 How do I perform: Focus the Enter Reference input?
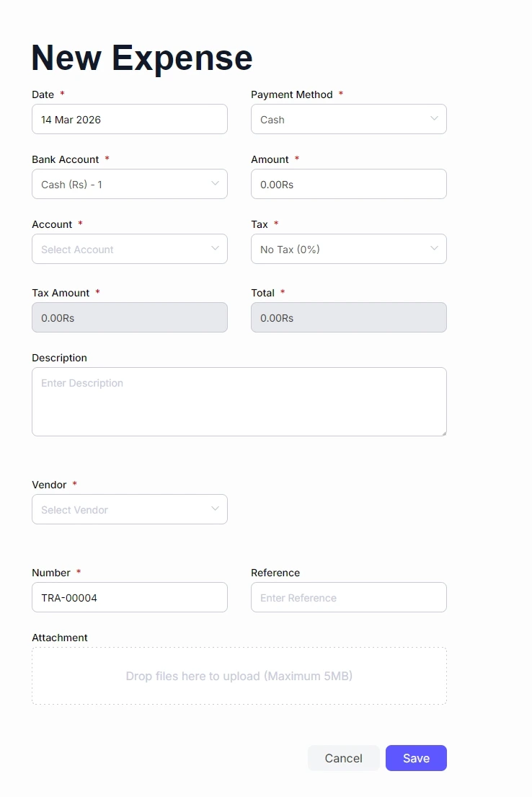pyautogui.click(x=348, y=597)
